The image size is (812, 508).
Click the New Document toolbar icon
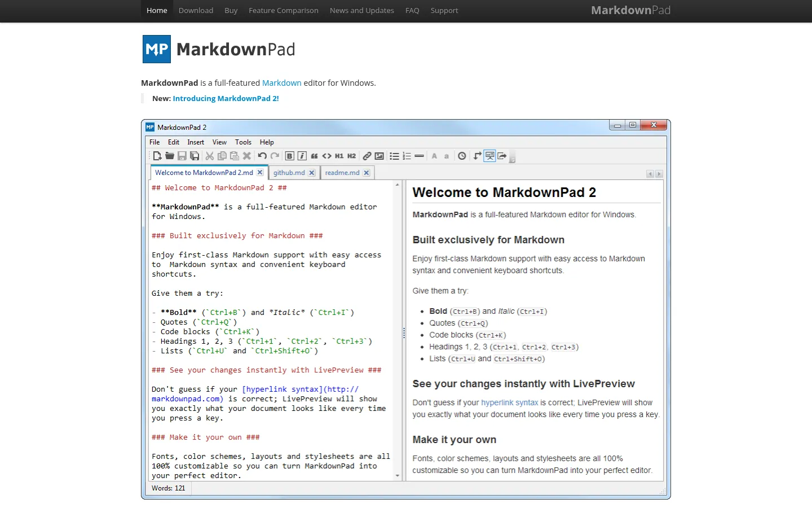(x=157, y=156)
